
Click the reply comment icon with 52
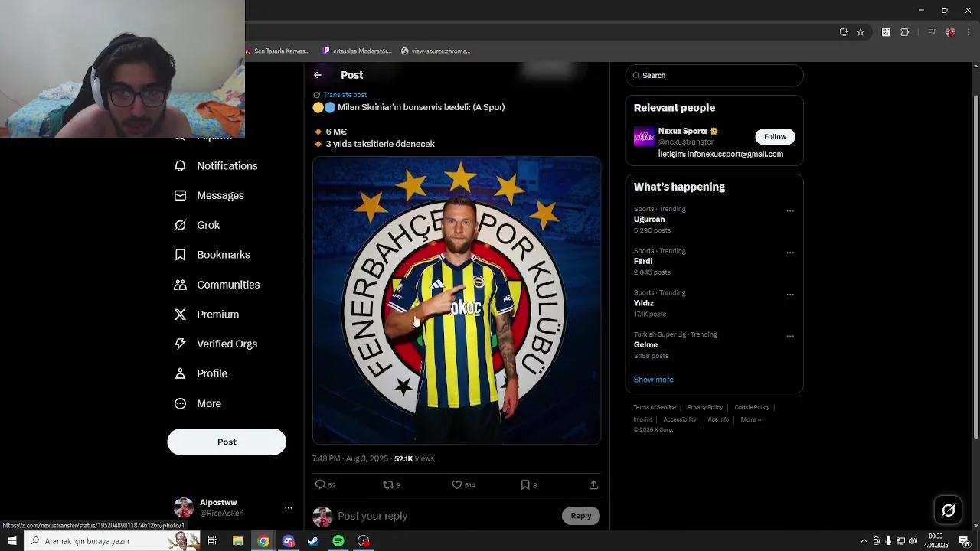(x=320, y=484)
